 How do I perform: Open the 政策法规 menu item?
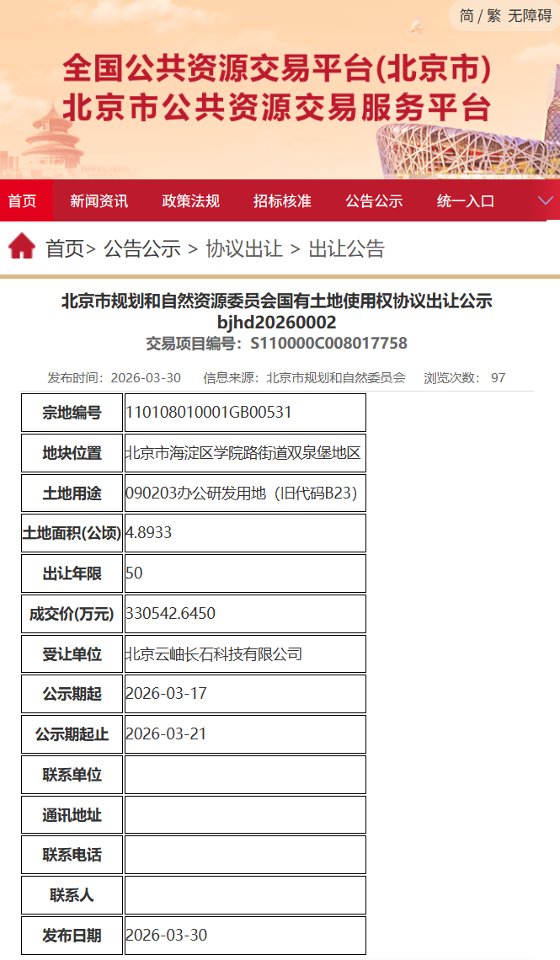coord(190,200)
